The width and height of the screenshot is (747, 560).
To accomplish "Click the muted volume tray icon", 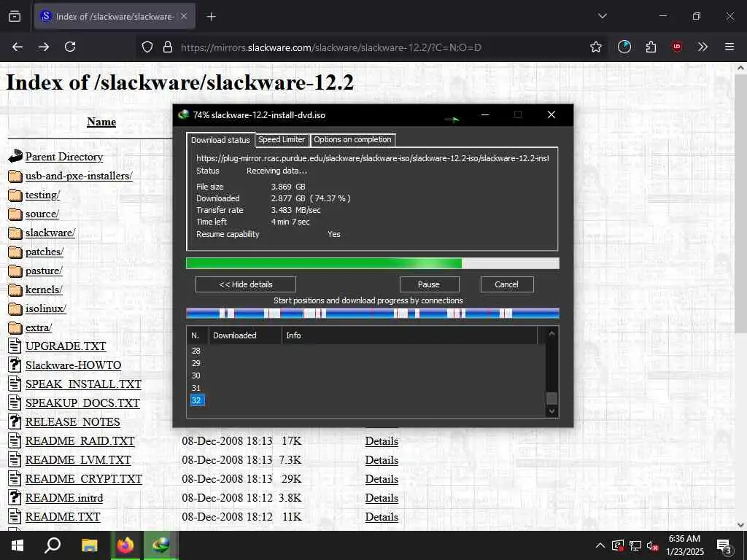I will 652,545.
